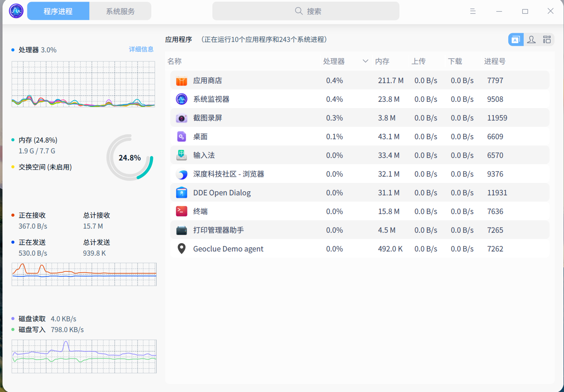The width and height of the screenshot is (564, 392).
Task: Switch to my processes view
Action: (531, 39)
